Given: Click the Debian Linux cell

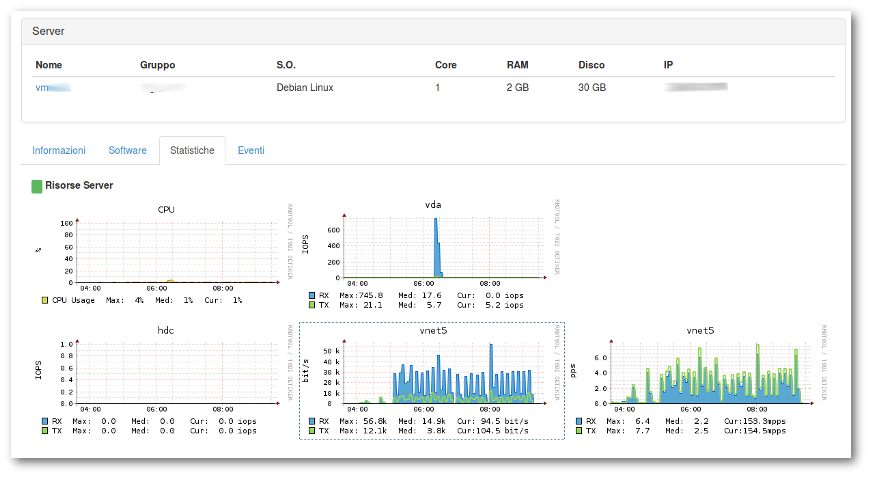Looking at the screenshot, I should click(x=305, y=88).
